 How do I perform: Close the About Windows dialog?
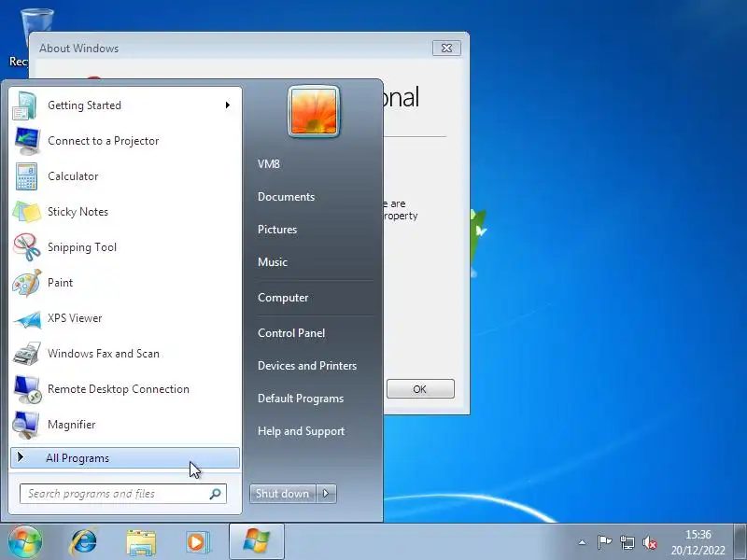(x=446, y=49)
